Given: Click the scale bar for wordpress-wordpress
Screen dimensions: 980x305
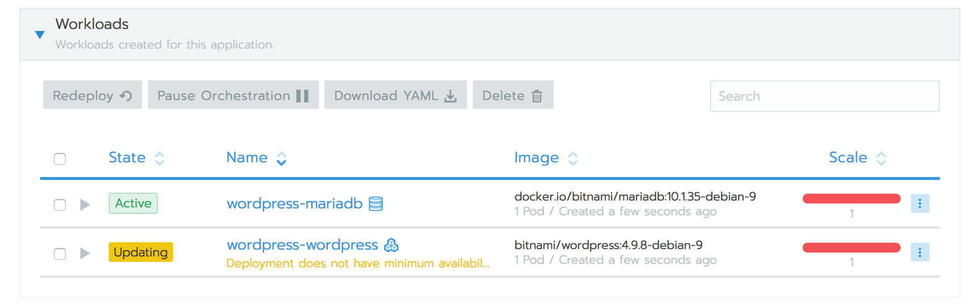Looking at the screenshot, I should [851, 248].
